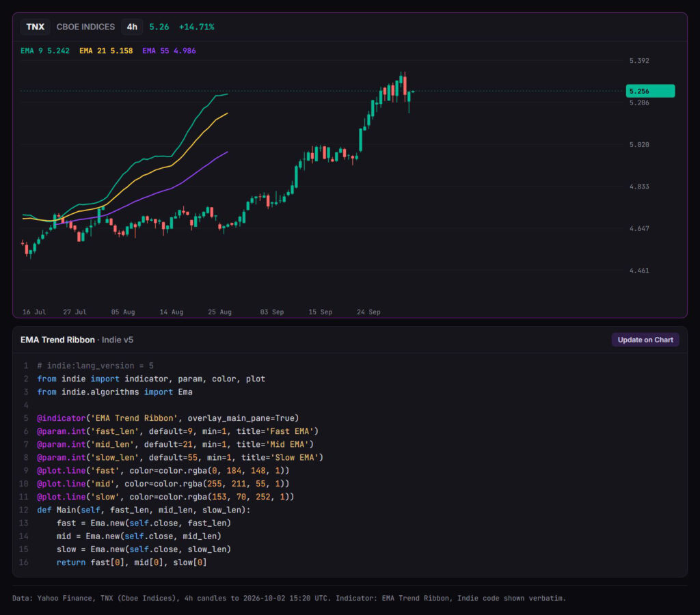Click the plot.line 'slow' color code line

tap(165, 497)
